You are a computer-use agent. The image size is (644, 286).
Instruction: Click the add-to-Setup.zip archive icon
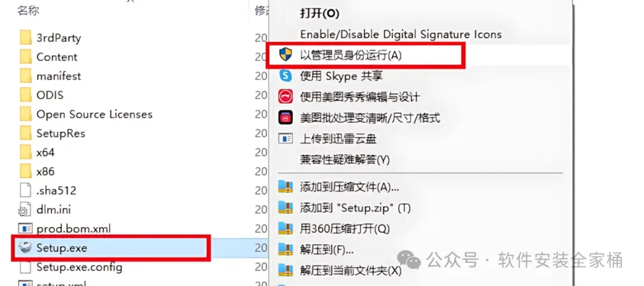(286, 207)
